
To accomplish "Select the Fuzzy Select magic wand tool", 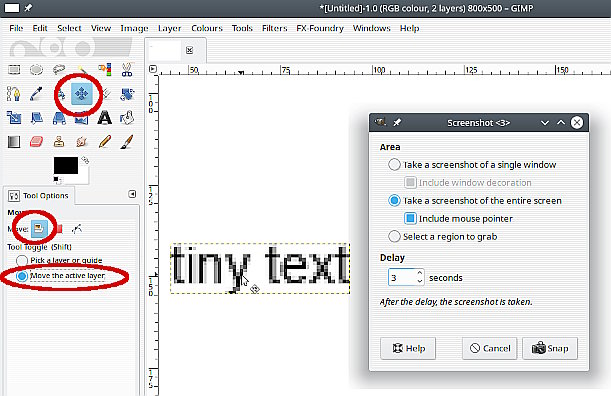I will (x=82, y=69).
